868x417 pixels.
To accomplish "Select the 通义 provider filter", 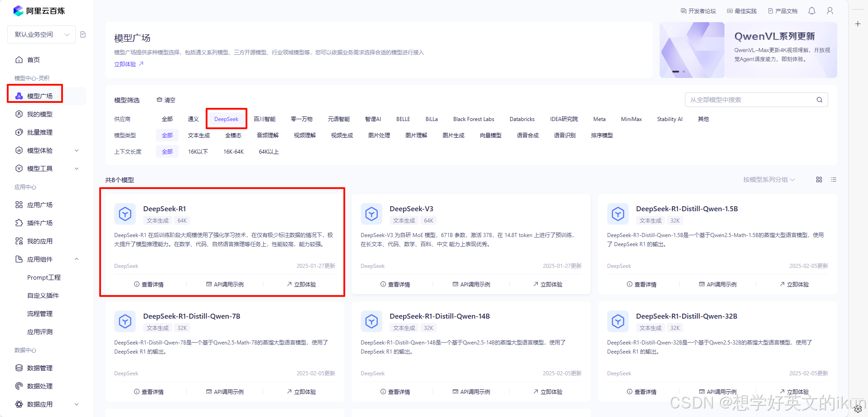I will [193, 119].
